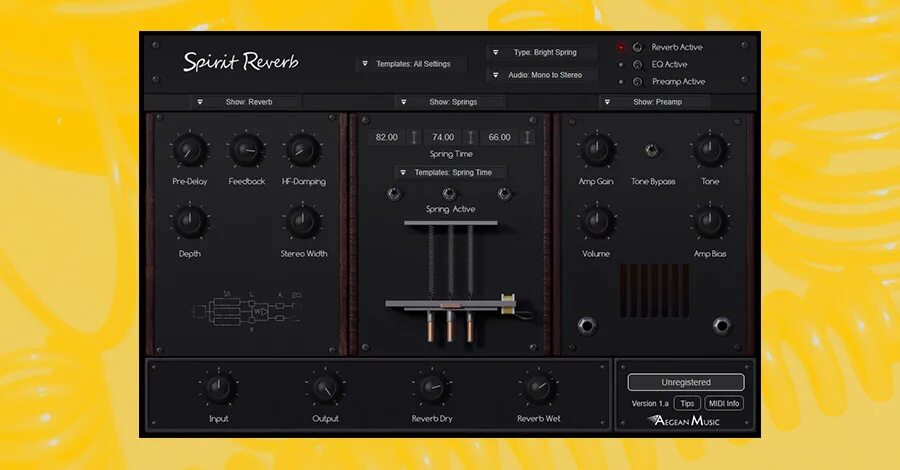This screenshot has width=900, height=470.
Task: Click the left jack input on Preamp panel
Action: click(x=587, y=326)
